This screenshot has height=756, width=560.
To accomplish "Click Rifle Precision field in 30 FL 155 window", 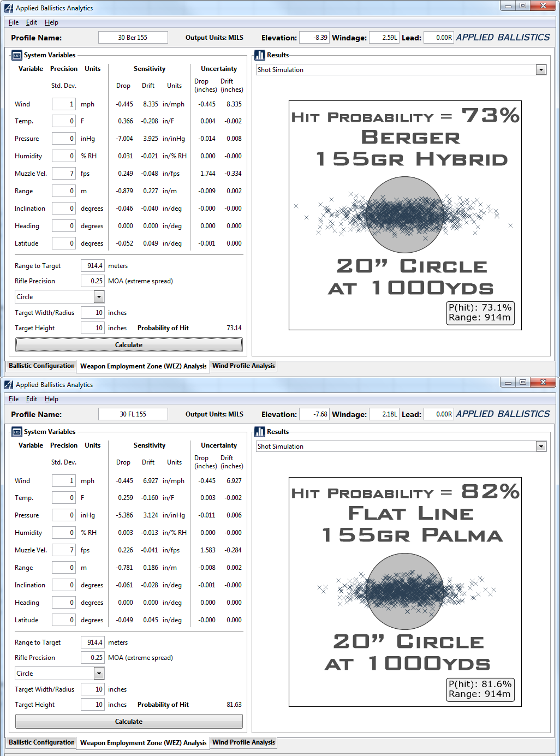I will [x=93, y=658].
